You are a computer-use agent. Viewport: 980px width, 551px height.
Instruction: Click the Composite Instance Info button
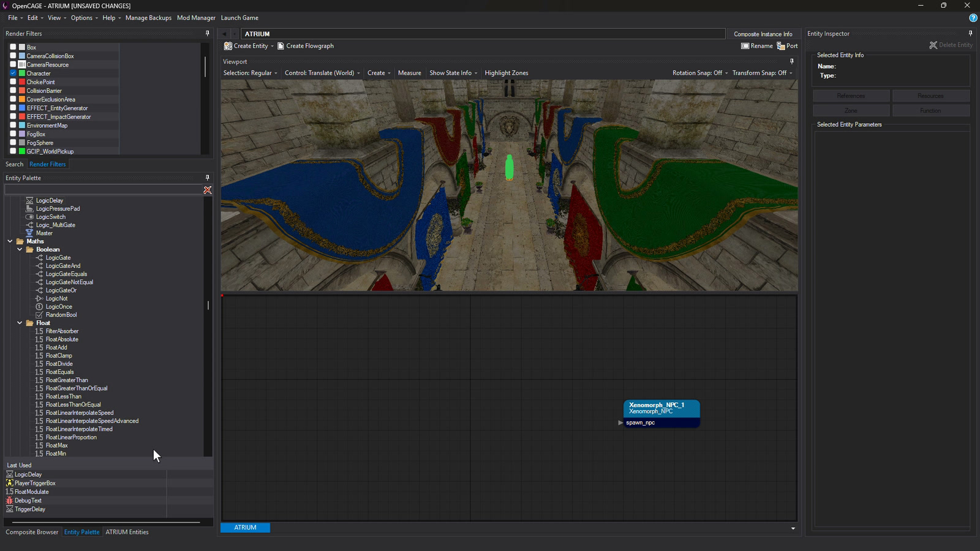coord(763,34)
